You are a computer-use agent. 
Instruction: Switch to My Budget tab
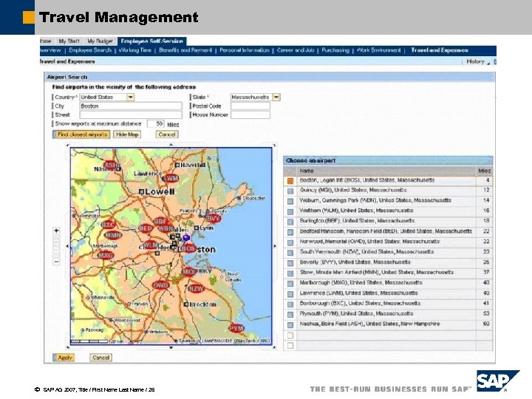tap(100, 41)
